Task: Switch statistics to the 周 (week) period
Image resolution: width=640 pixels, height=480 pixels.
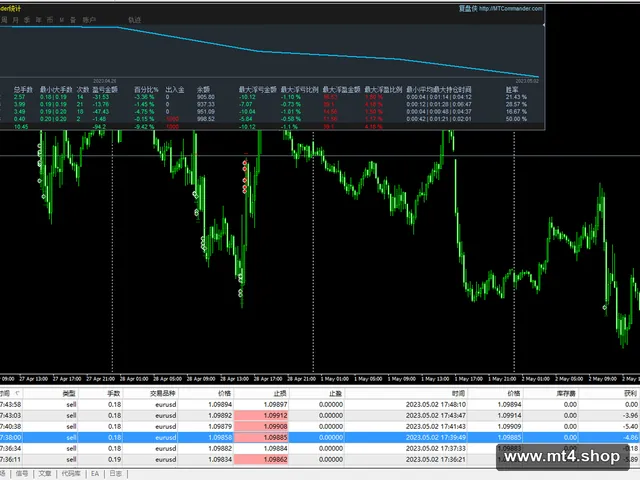Action: 4,20
